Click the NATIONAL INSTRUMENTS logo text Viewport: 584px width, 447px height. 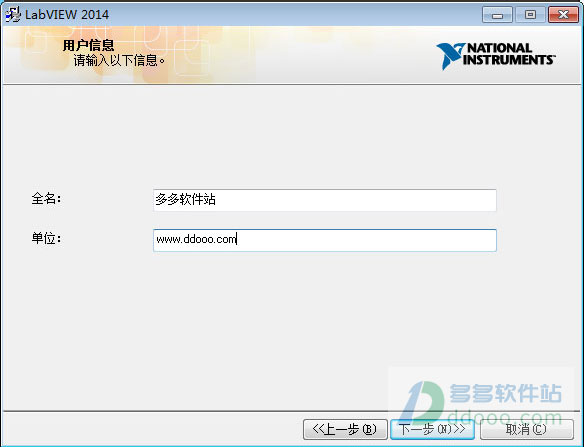(509, 54)
